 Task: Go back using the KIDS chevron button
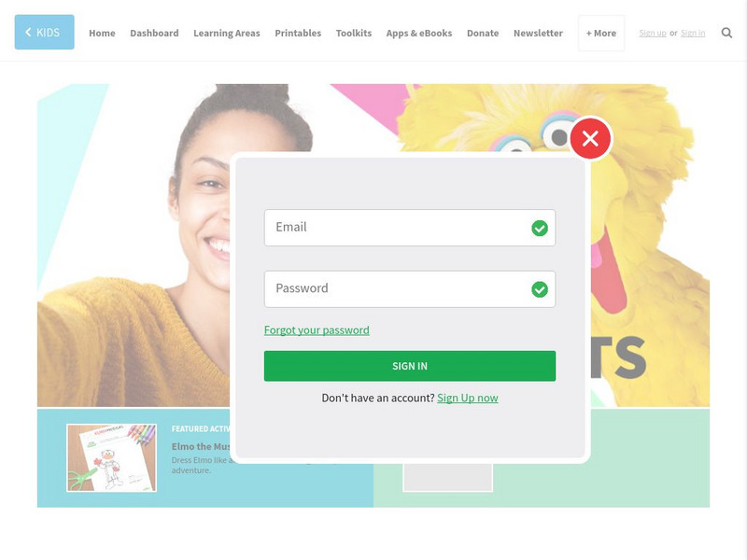point(44,32)
